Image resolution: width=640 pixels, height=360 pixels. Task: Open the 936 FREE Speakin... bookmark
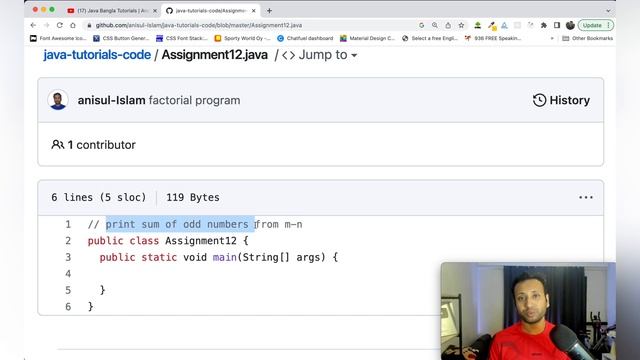493,38
